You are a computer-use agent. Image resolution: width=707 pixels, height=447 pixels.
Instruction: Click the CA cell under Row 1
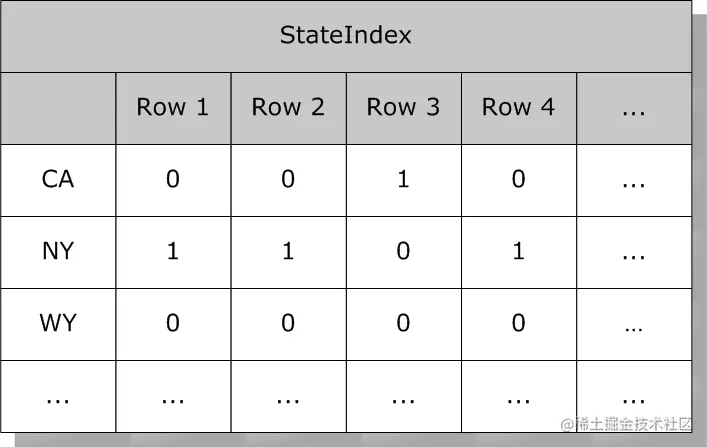pos(173,180)
